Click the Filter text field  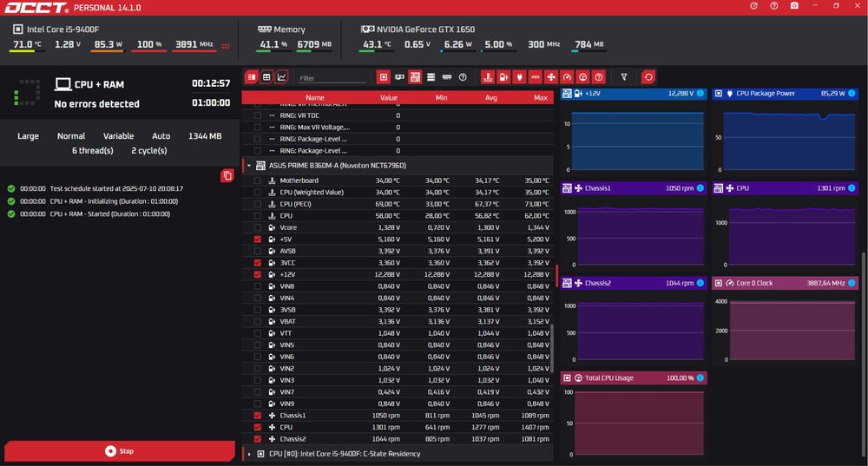tap(332, 78)
